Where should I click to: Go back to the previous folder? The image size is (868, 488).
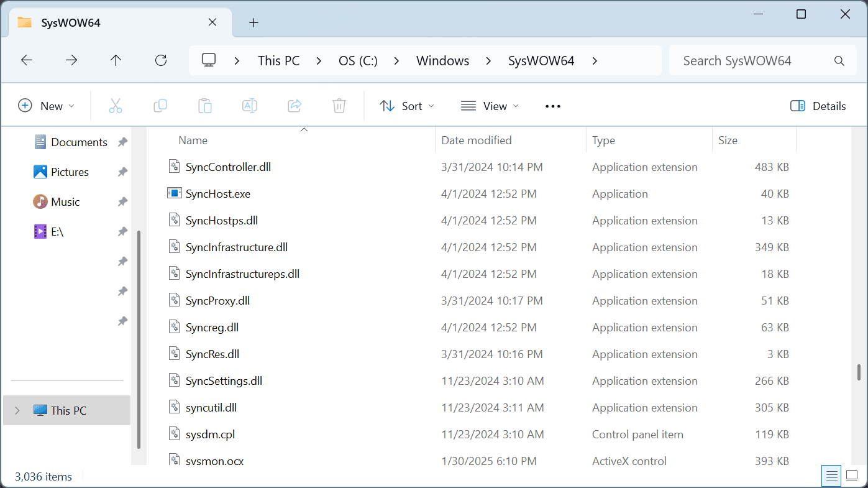(x=27, y=60)
